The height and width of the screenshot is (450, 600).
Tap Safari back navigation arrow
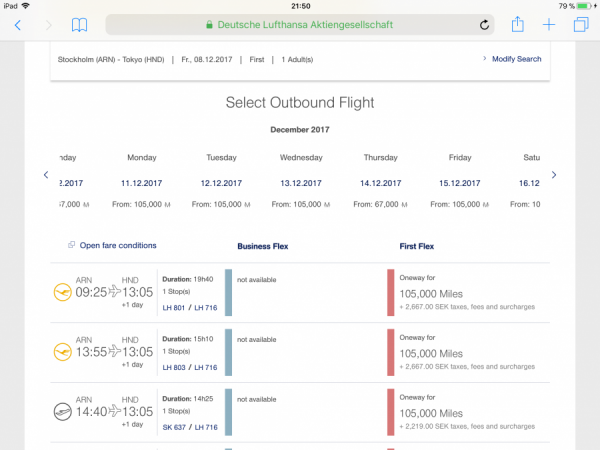17,25
